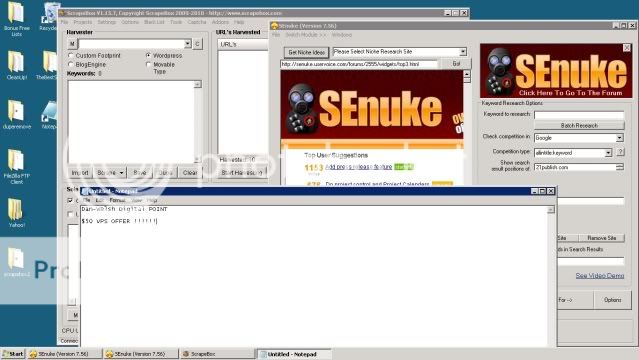Click the Get Niche Ideas button
The image size is (639, 360).
[306, 52]
